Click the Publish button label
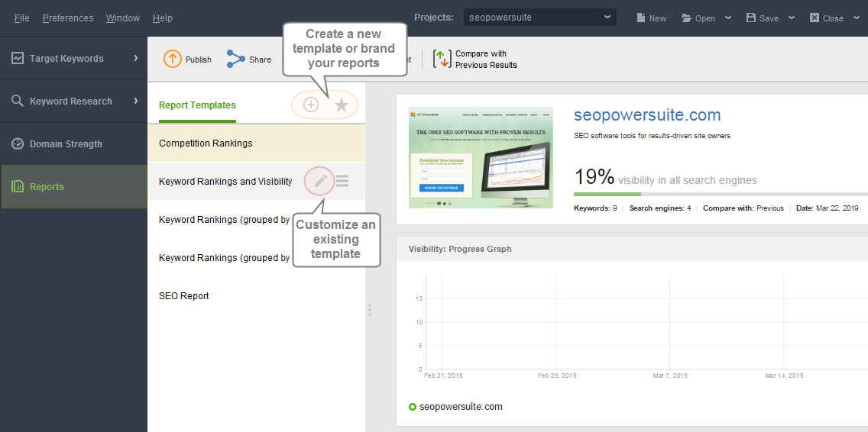The width and height of the screenshot is (868, 432). (x=199, y=60)
